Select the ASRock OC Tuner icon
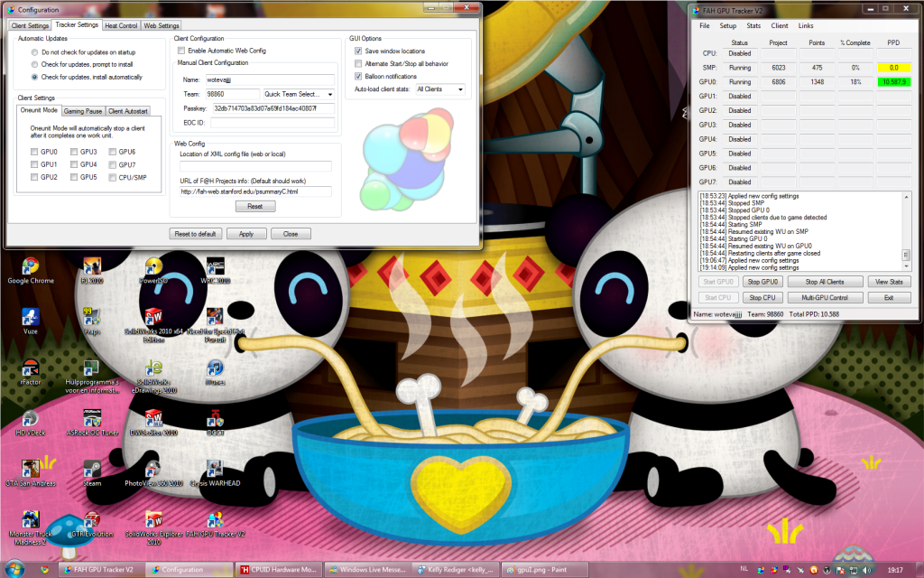 [92, 423]
